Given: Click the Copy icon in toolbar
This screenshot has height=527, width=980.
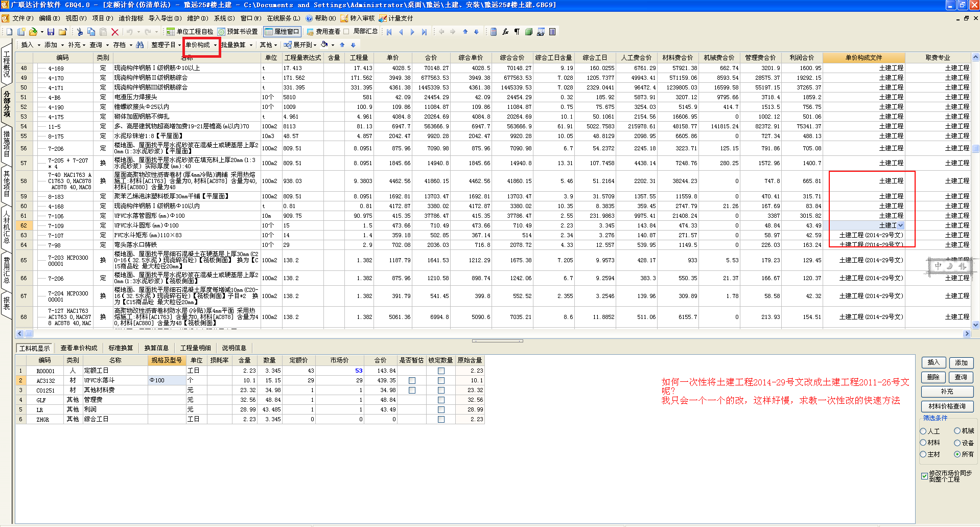Looking at the screenshot, I should 91,32.
